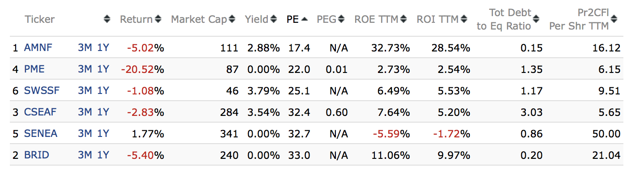Screen dimensions: 644x179
Task: Click sort arrows next to Ticker header
Action: pos(107,19)
